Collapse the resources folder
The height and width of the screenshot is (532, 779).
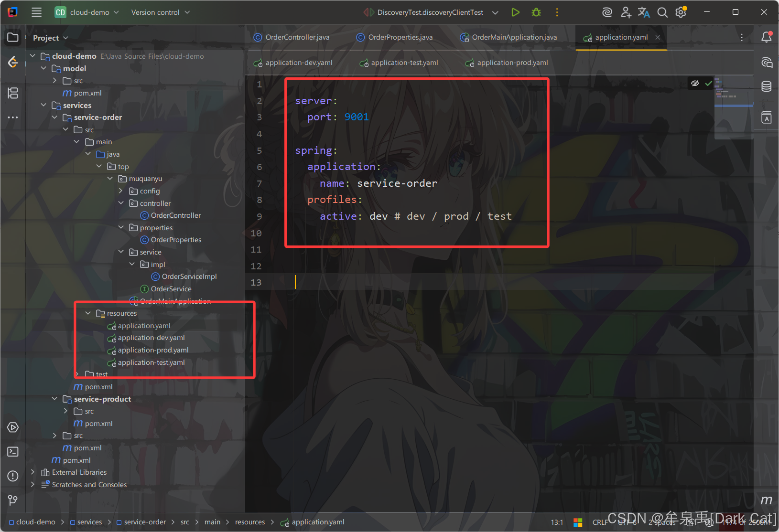click(88, 313)
